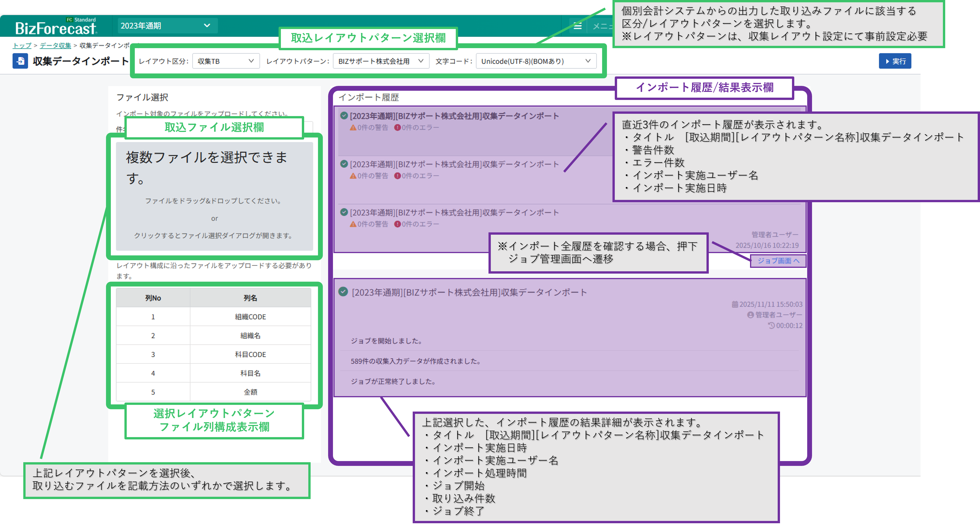
Task: Open the レイアウト区分 dropdown showing 収集TB
Action: tap(226, 61)
